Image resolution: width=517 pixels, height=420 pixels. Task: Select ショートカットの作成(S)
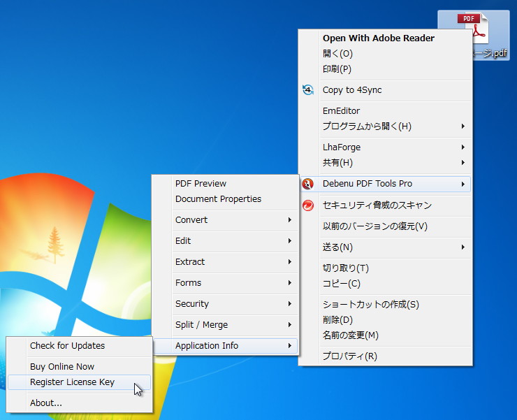385,304
